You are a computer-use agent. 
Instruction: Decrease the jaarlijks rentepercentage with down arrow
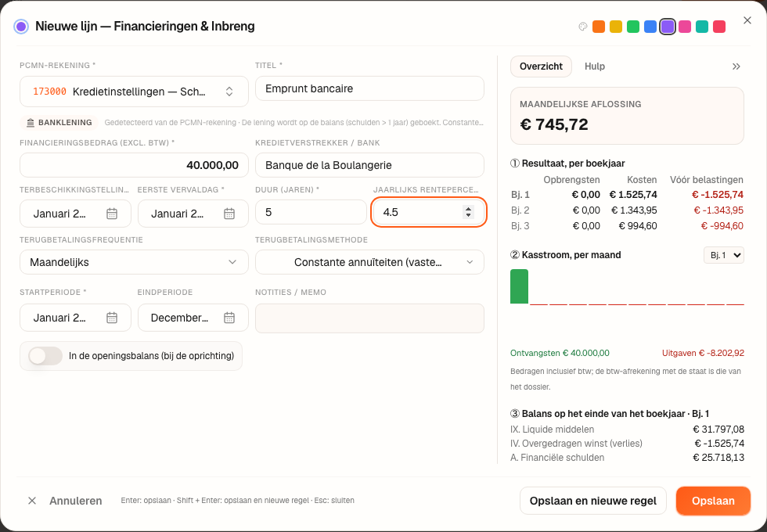click(x=469, y=215)
